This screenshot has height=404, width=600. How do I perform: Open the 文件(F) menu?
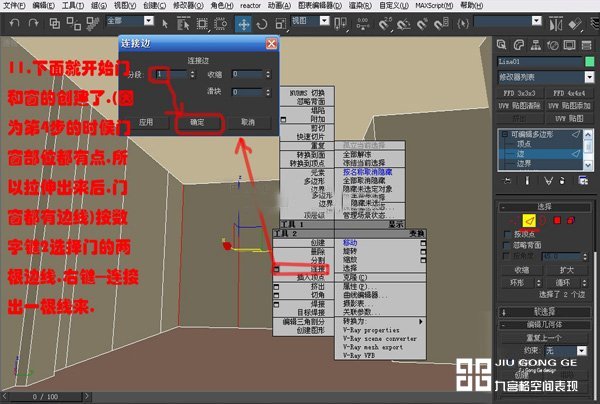(x=14, y=6)
